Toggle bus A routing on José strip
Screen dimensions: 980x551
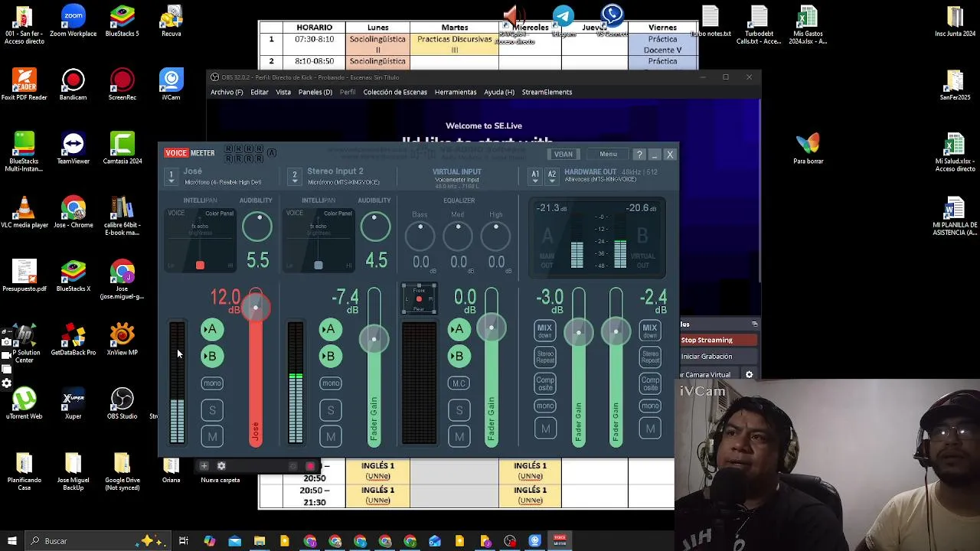point(212,329)
